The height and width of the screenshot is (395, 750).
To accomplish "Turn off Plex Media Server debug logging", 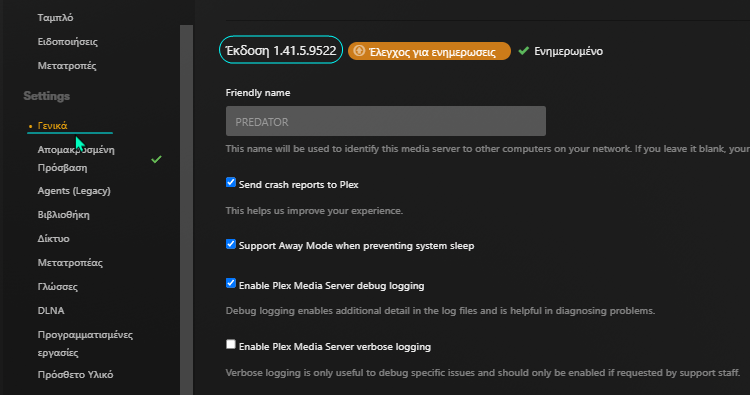I will 231,283.
